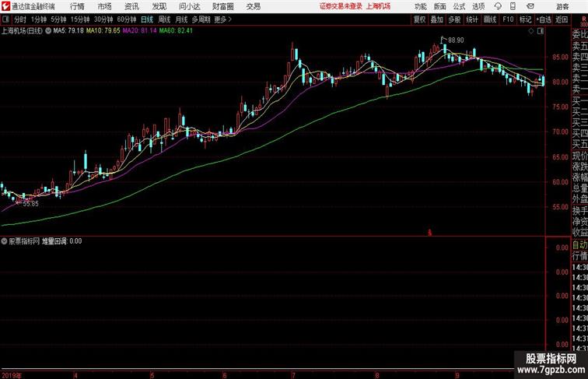Screen dimensions: 588x379
Task: Switch to the 分时 period tab
Action: pyautogui.click(x=20, y=19)
